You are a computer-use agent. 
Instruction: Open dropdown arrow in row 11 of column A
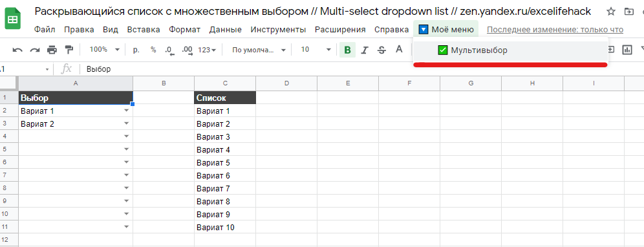point(126,227)
